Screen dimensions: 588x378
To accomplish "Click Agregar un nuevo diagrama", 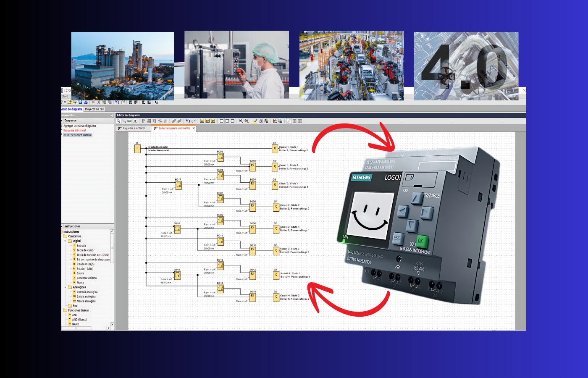I will tap(80, 126).
